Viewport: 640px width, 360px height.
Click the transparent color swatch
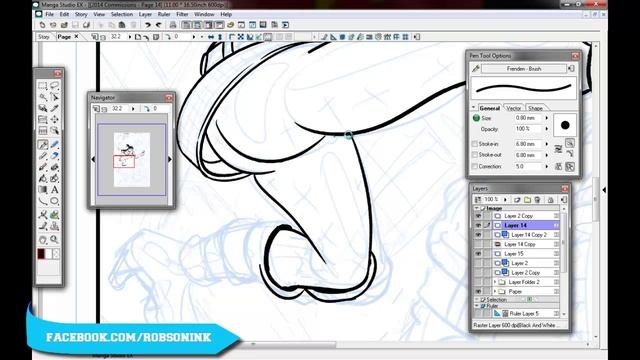coord(56,254)
